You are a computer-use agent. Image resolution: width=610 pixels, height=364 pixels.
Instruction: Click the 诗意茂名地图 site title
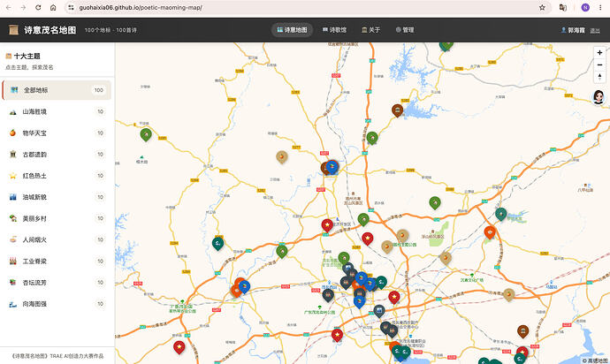(50, 30)
